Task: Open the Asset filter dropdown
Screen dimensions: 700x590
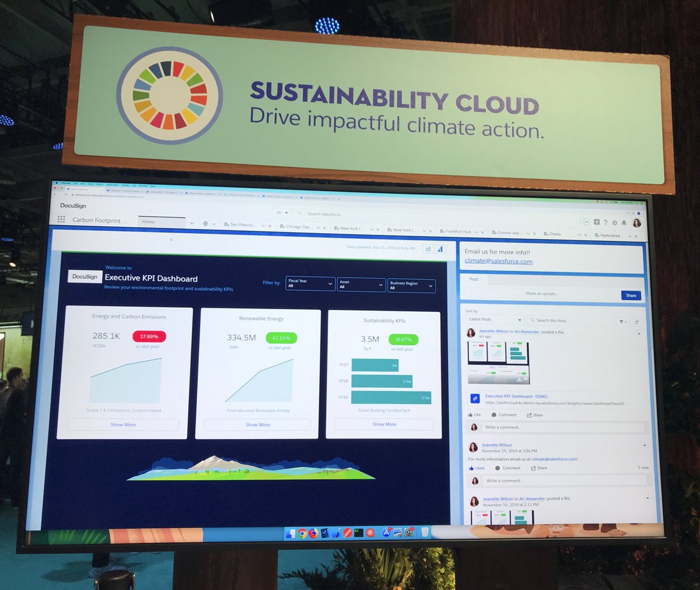Action: tap(361, 285)
